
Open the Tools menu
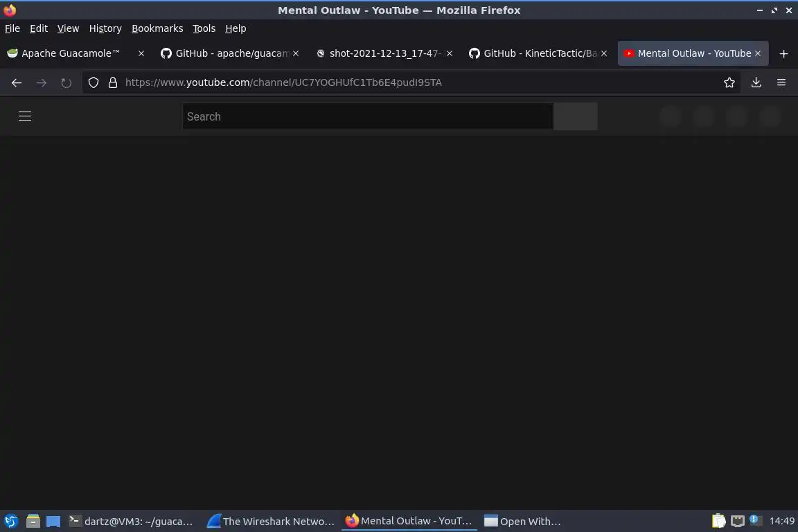pos(204,28)
